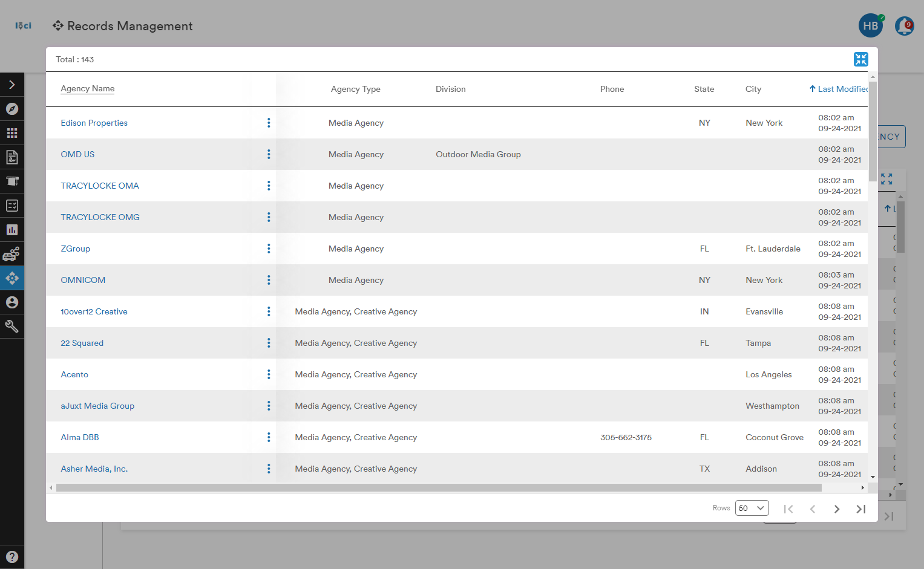The width and height of the screenshot is (924, 569).
Task: Open the three-dot menu for Edison Properties
Action: click(269, 123)
